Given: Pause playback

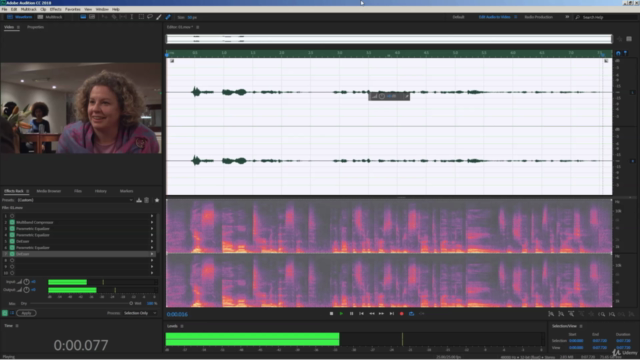Looking at the screenshot, I should (351, 313).
